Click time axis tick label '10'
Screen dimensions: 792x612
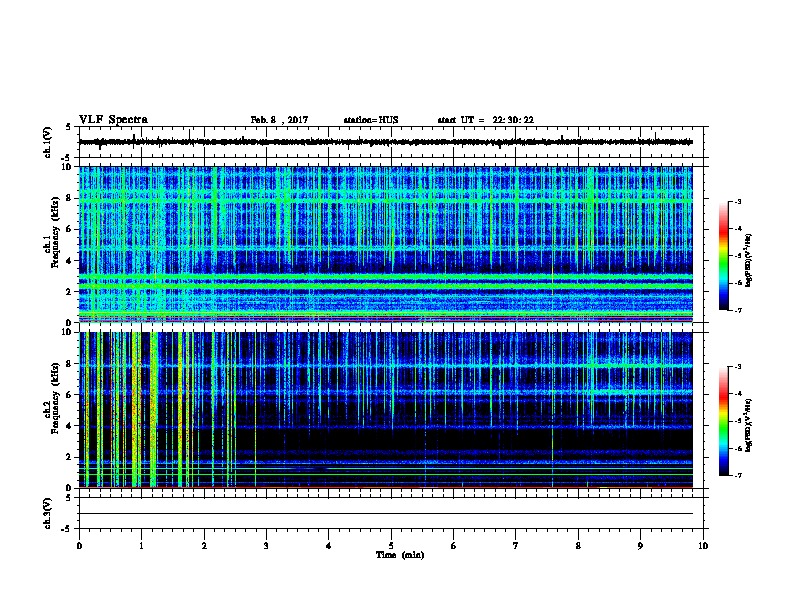tap(703, 546)
